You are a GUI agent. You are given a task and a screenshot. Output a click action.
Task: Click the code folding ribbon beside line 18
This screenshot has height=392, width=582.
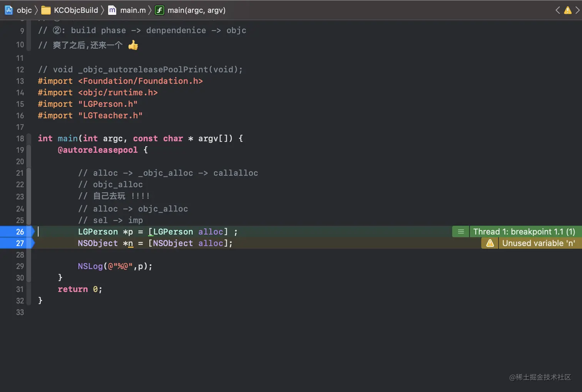[29, 138]
